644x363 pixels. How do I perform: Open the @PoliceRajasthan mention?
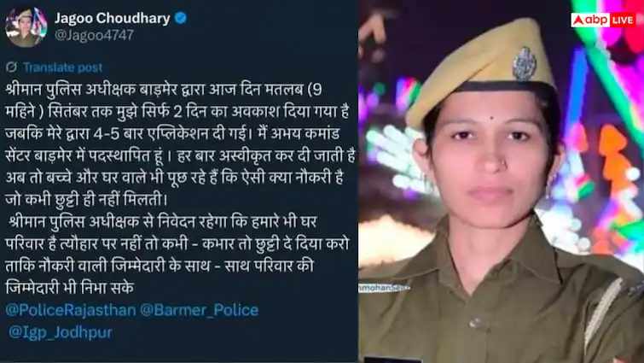[71, 310]
